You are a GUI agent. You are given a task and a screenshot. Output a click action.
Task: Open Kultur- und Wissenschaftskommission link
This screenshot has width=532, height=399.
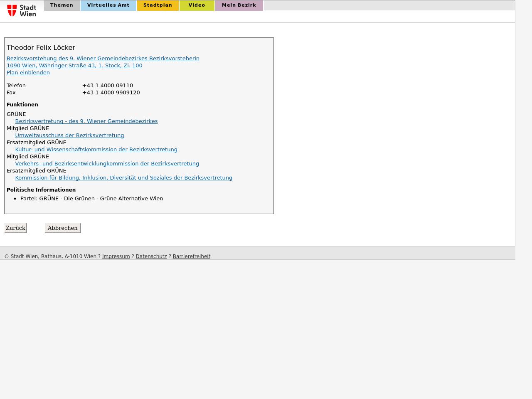click(x=96, y=150)
